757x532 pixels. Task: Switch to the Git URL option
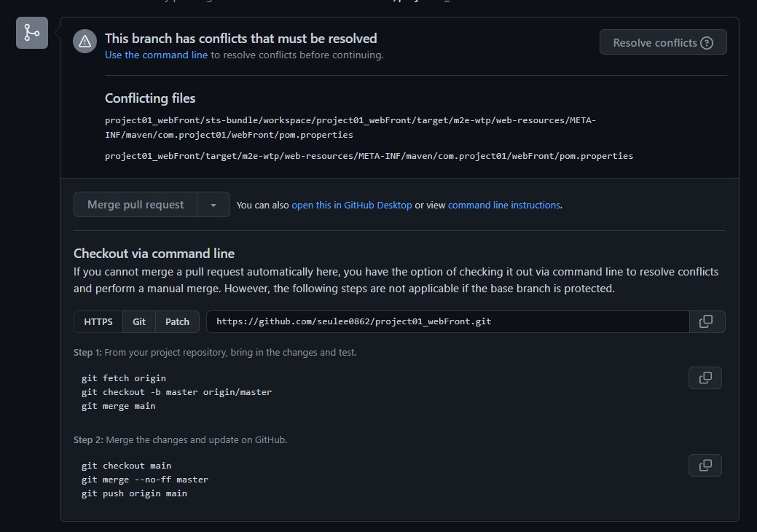pyautogui.click(x=139, y=322)
